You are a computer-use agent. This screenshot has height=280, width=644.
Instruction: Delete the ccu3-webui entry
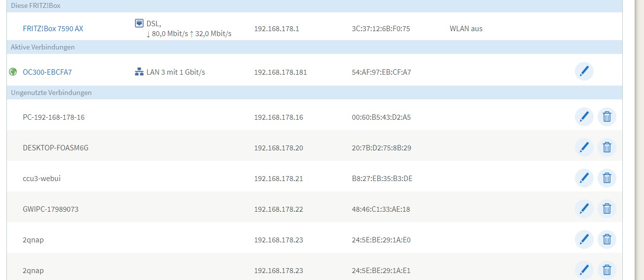coord(607,178)
